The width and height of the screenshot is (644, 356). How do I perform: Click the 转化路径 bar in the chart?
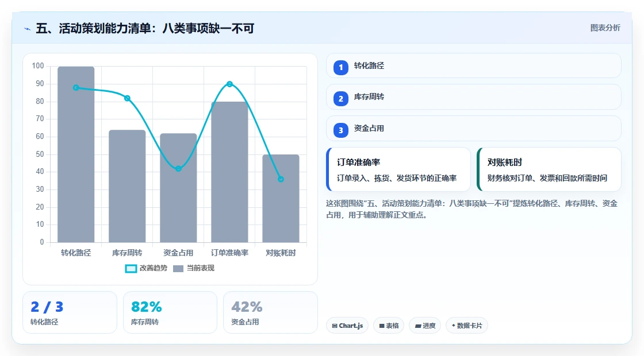coord(76,154)
